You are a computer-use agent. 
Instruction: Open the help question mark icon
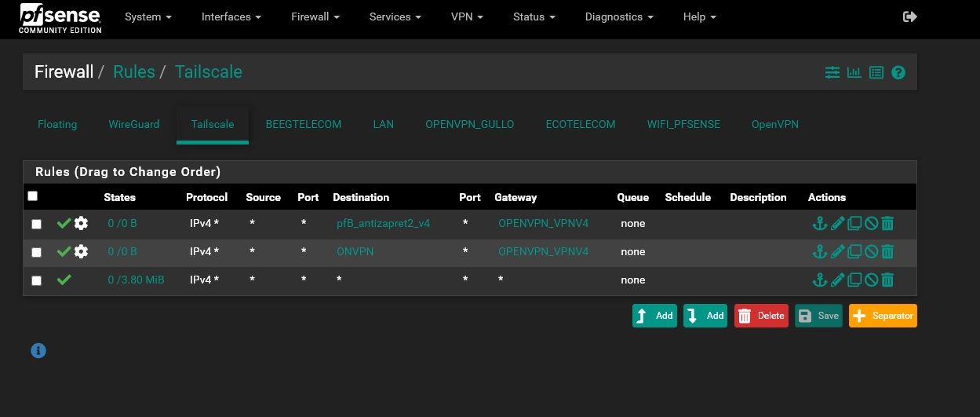pos(898,72)
